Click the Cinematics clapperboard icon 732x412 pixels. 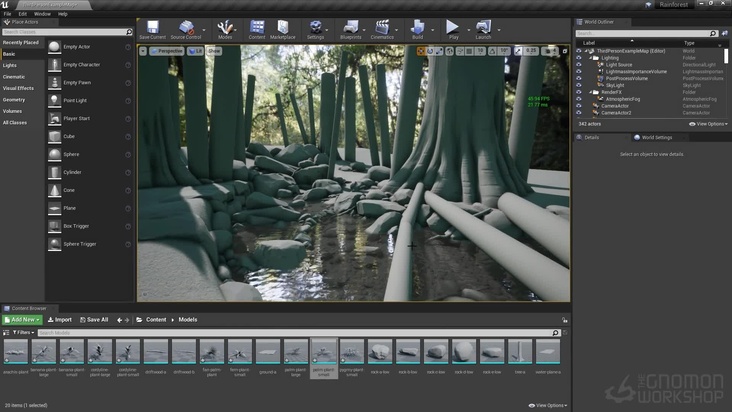382,28
